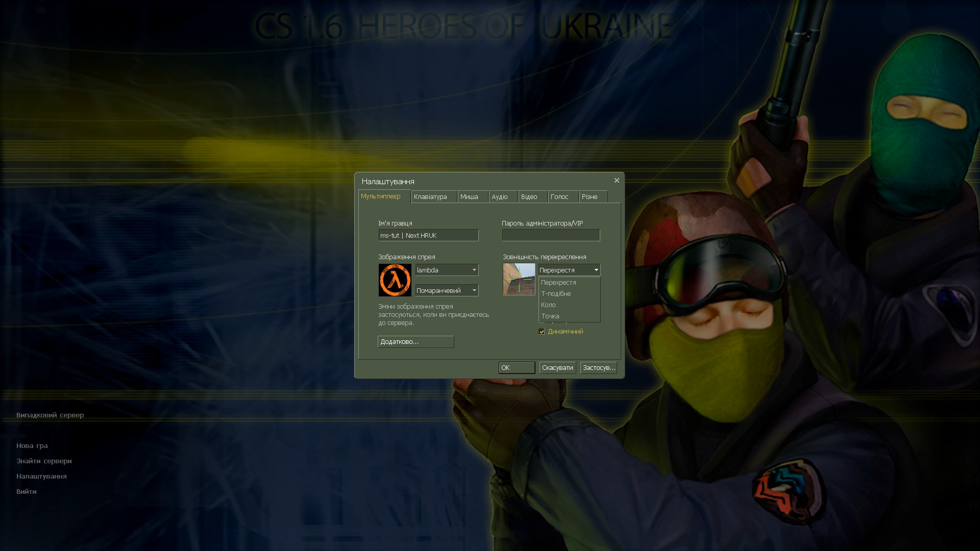
Task: Open the Різне tab
Action: pos(593,197)
